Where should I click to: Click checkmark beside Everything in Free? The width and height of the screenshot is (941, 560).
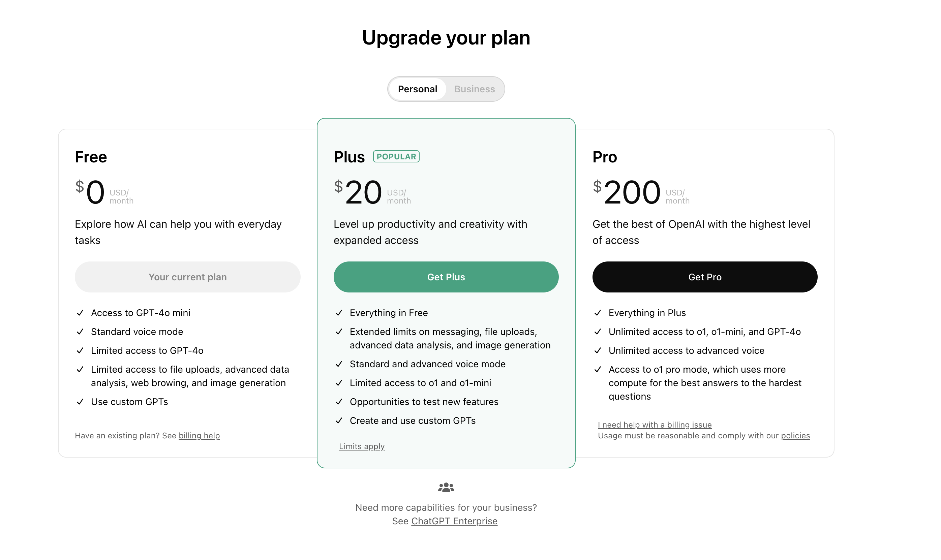click(339, 313)
